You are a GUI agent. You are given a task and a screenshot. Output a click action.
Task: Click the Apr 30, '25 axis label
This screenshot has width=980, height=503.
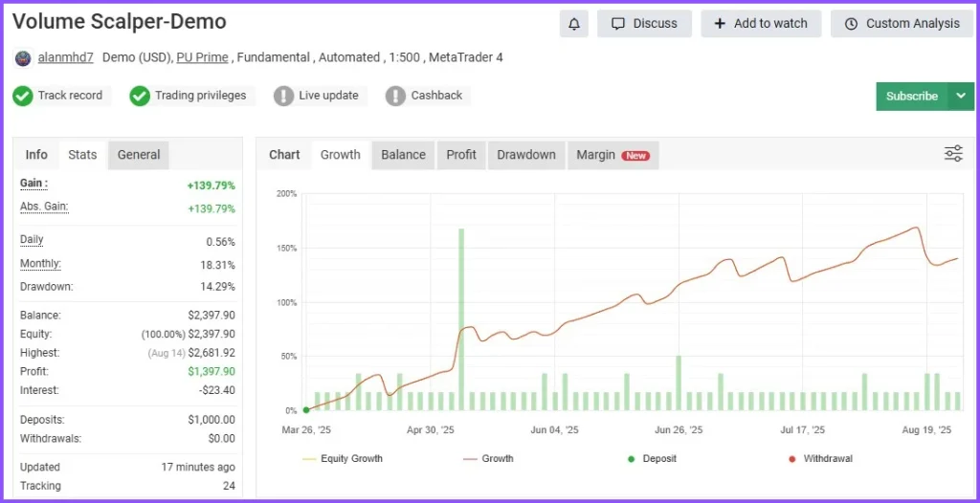tap(431, 430)
